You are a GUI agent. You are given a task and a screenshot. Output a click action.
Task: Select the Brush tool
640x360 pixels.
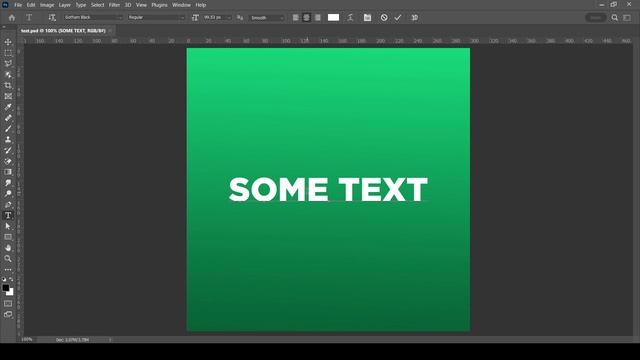[8, 129]
